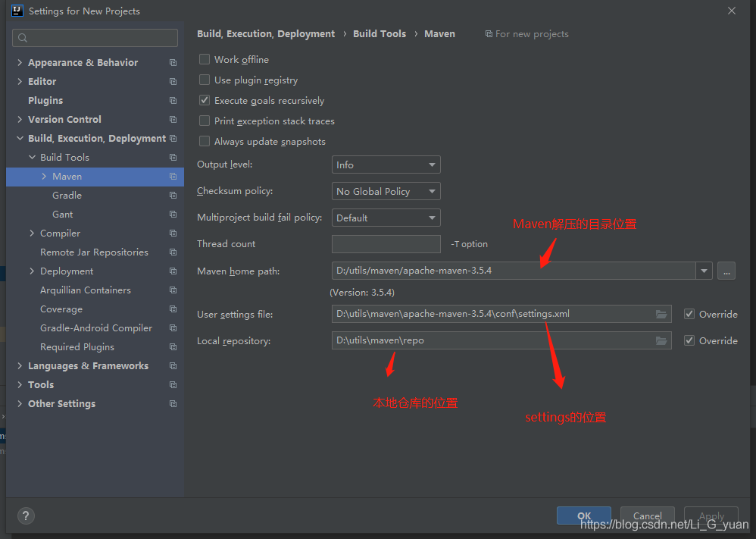Viewport: 756px width, 539px height.
Task: Open Multiproject build fail policy dropdown
Action: point(386,218)
